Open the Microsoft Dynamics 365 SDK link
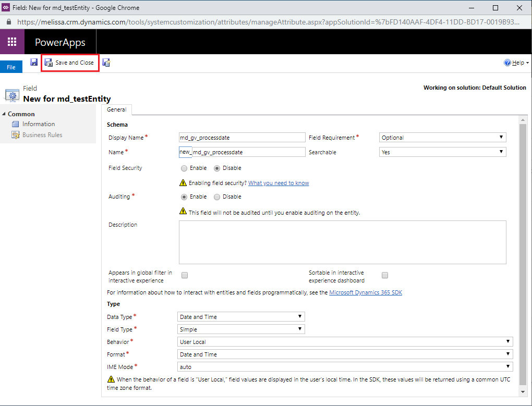Viewport: 532px width, 406px height. coord(366,292)
